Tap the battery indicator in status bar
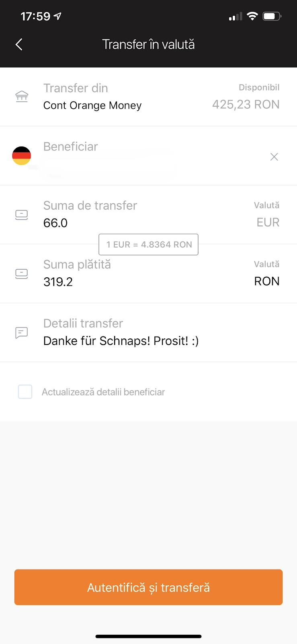Screen dimensions: 297x644 (x=272, y=16)
